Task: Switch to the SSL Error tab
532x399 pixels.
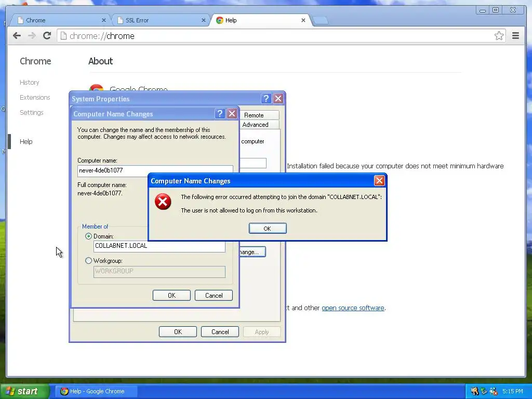Action: pyautogui.click(x=161, y=20)
